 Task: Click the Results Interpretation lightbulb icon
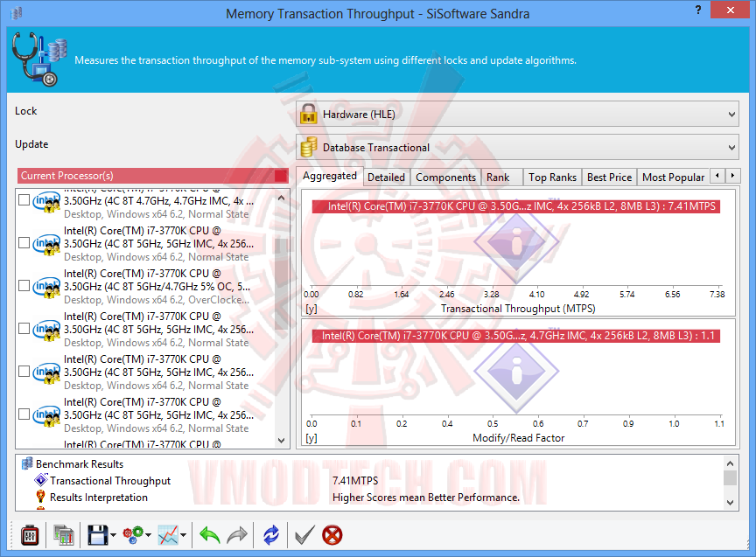(40, 497)
